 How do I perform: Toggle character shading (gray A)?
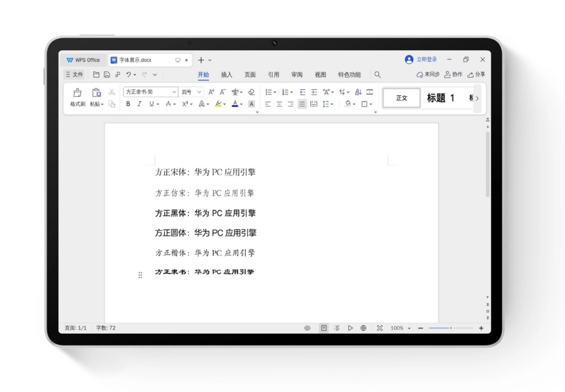pyautogui.click(x=252, y=104)
